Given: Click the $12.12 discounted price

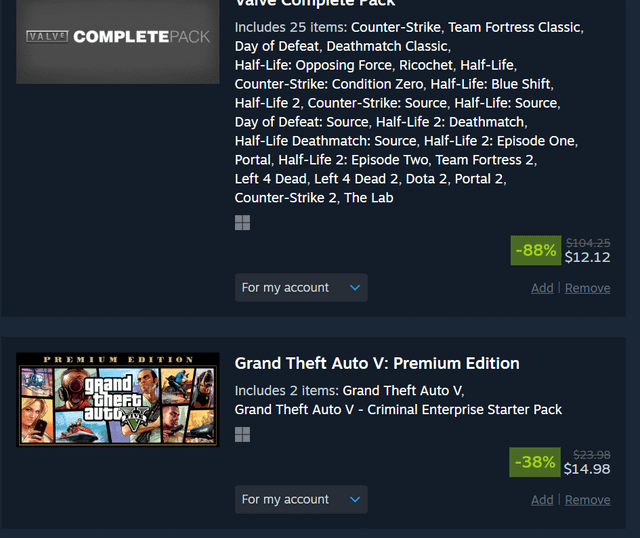Looking at the screenshot, I should point(587,257).
